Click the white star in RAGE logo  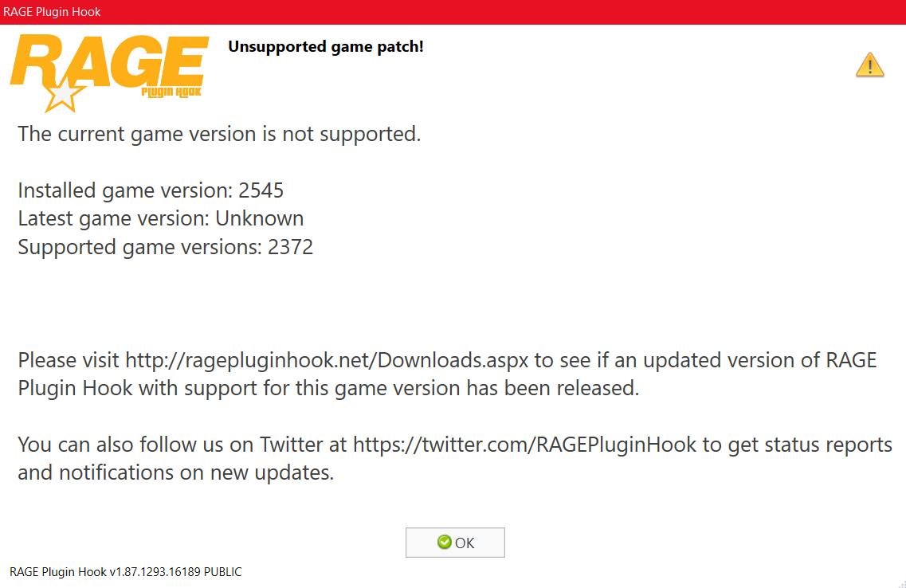coord(62,96)
